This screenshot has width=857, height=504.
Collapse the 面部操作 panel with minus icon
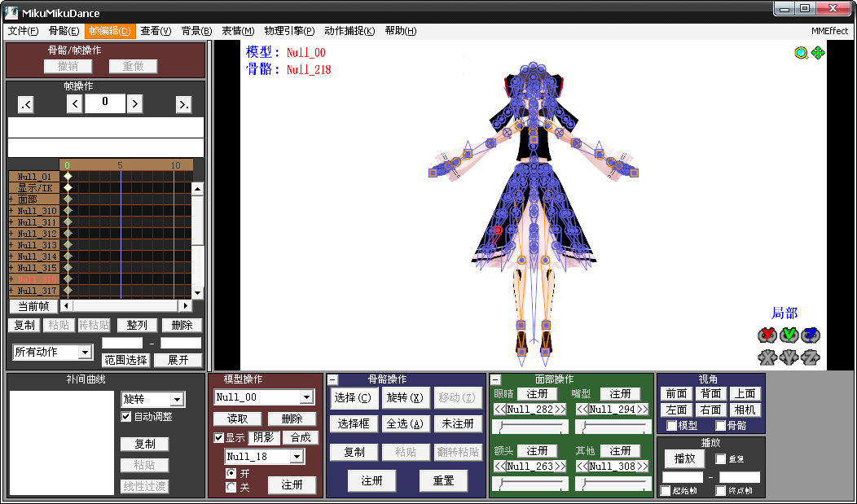[496, 379]
